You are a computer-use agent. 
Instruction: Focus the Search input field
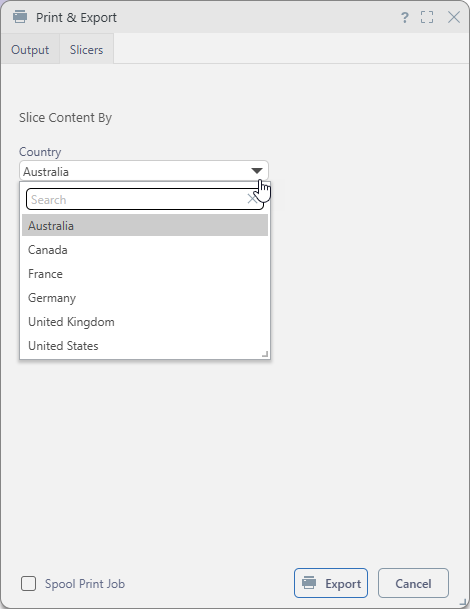click(x=138, y=200)
